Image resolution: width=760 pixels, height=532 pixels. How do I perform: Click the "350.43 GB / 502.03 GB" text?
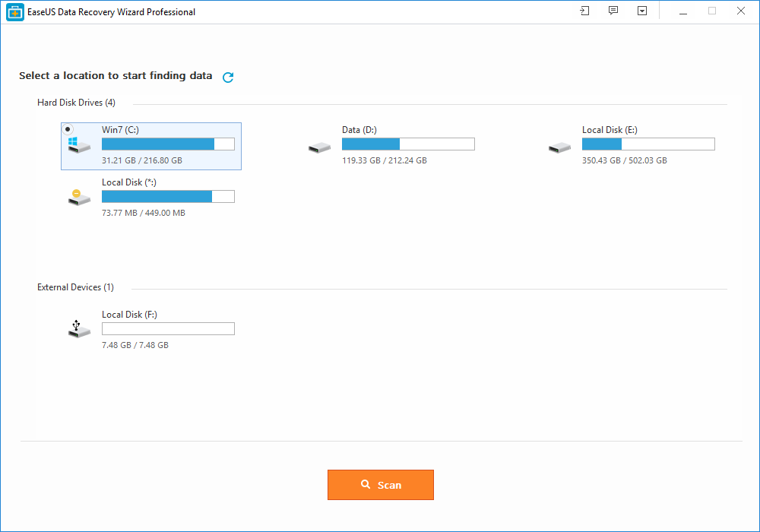pos(624,160)
